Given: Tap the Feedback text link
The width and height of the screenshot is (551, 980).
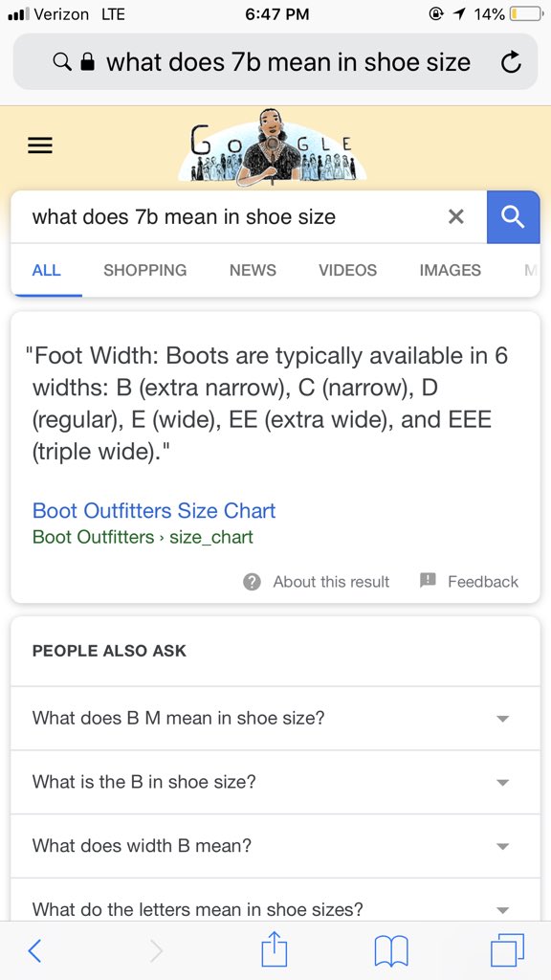Looking at the screenshot, I should click(x=483, y=582).
